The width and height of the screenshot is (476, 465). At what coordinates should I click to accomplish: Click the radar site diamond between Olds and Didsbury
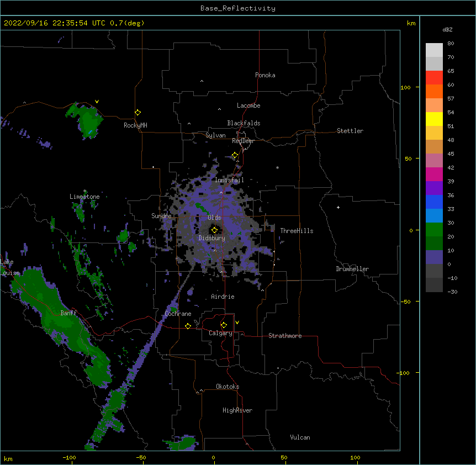[214, 230]
